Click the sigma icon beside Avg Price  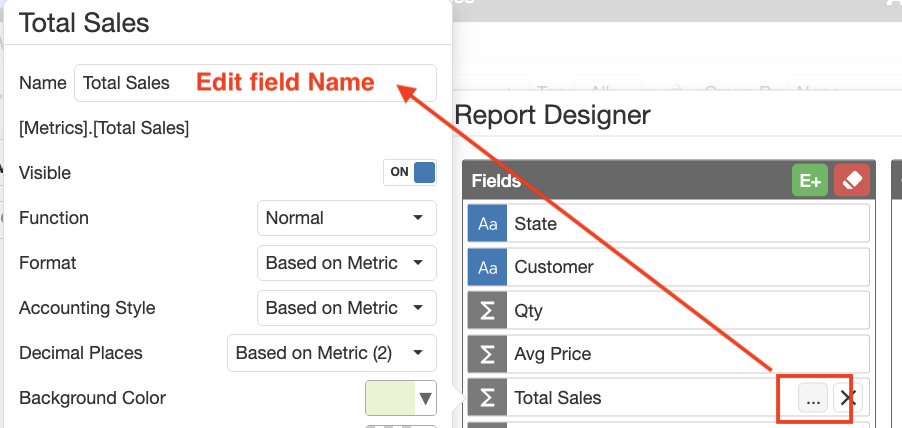click(x=487, y=354)
